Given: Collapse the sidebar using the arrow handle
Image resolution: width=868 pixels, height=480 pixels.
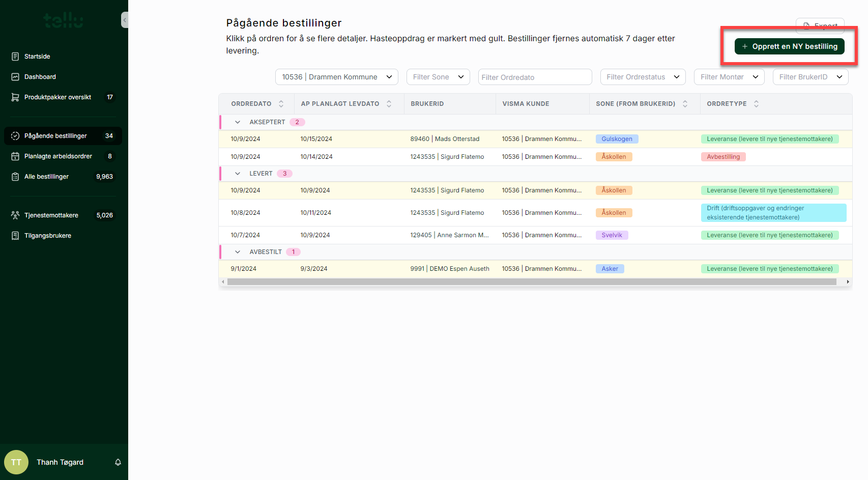Looking at the screenshot, I should [125, 20].
